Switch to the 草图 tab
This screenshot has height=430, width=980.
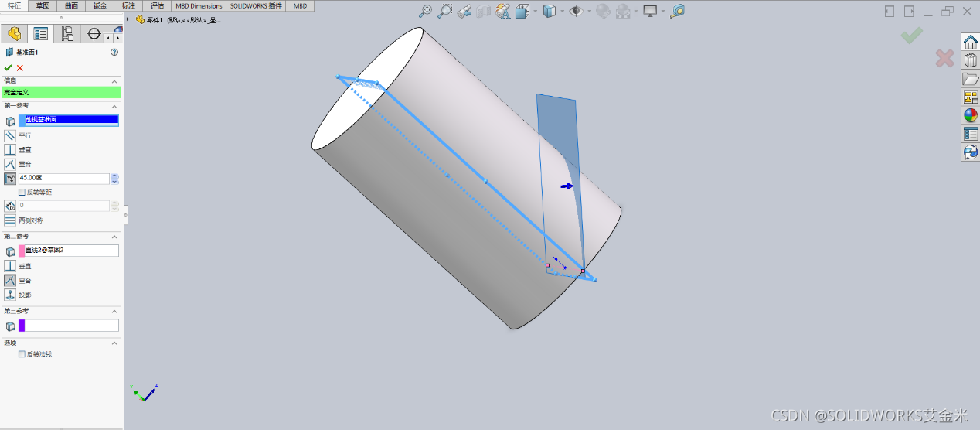coord(43,5)
